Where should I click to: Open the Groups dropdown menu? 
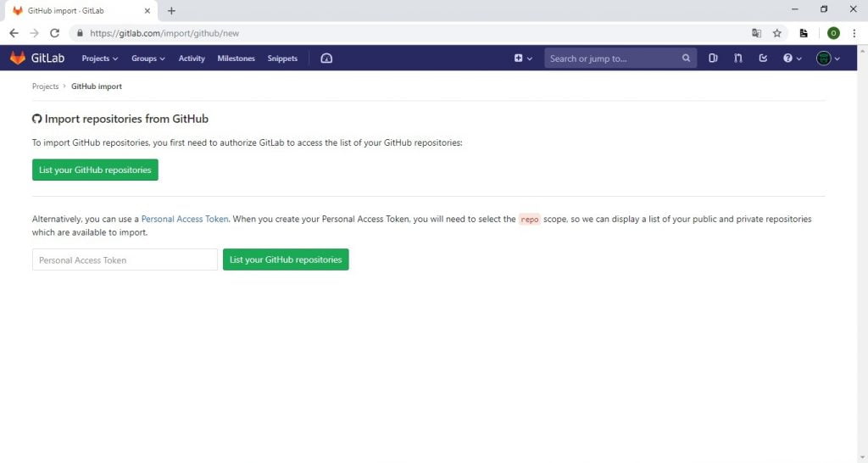[147, 59]
